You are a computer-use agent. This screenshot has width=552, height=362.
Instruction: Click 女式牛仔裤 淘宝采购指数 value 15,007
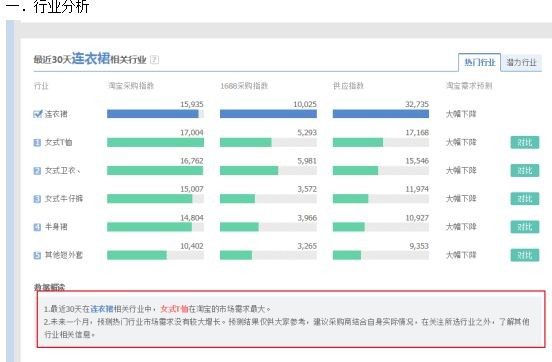coord(192,189)
